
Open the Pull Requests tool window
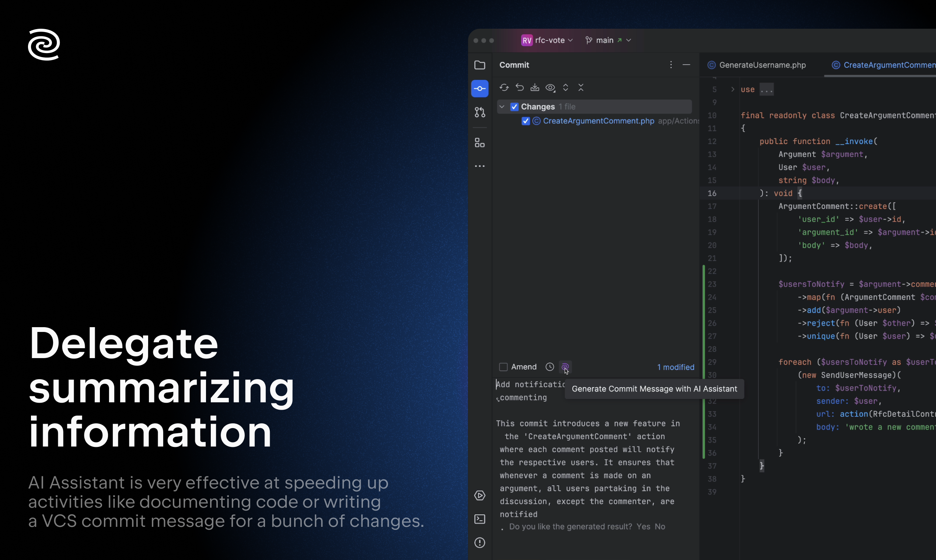tap(480, 112)
